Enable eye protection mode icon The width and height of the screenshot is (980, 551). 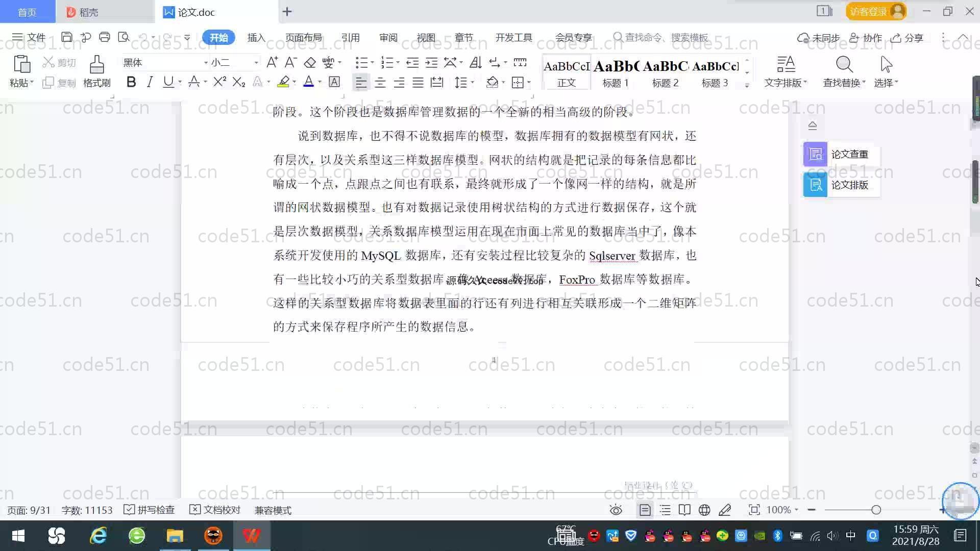pos(616,510)
